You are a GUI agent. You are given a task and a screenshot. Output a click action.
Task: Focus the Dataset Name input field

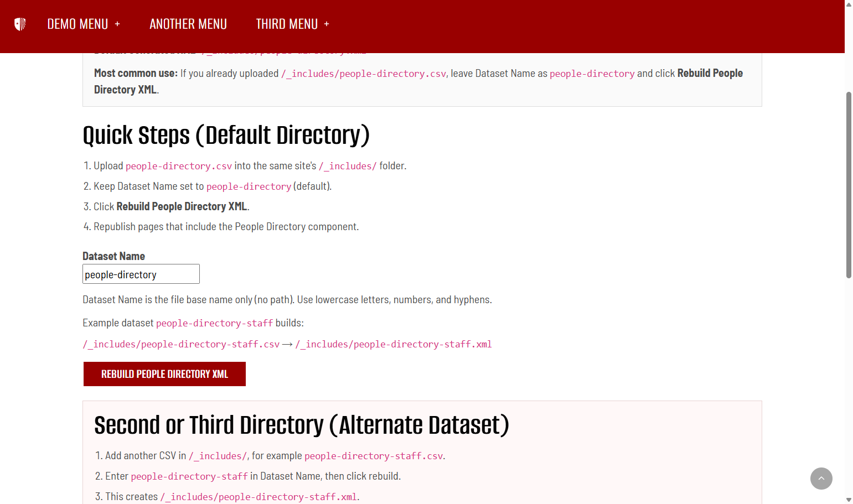pos(141,274)
